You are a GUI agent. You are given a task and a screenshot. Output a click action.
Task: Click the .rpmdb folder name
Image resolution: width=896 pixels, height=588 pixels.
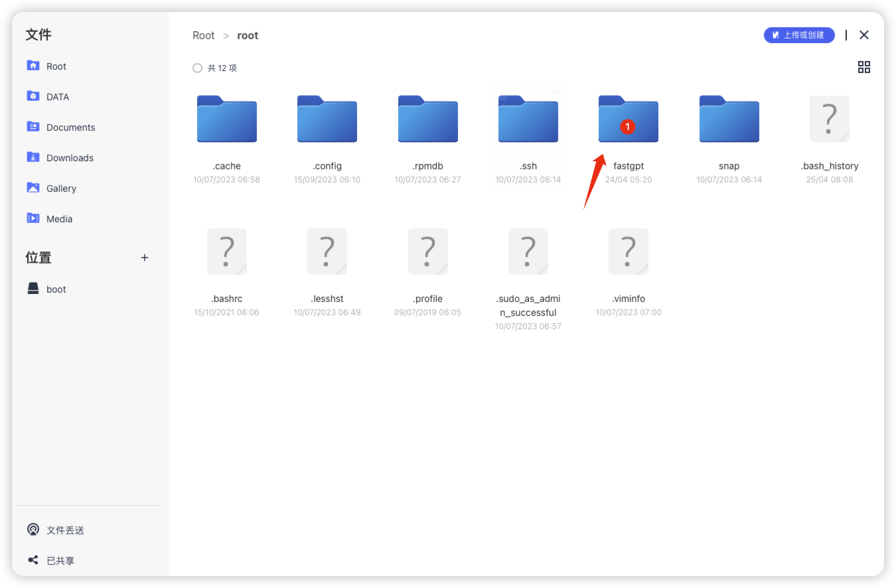coord(428,166)
